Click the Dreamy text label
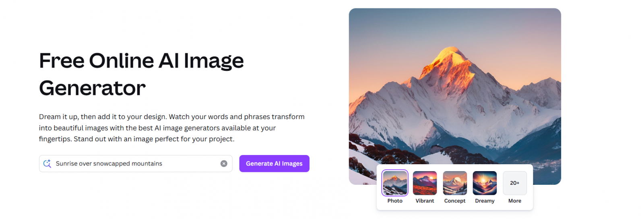Viewport: 644px width, 219px height. tap(485, 201)
